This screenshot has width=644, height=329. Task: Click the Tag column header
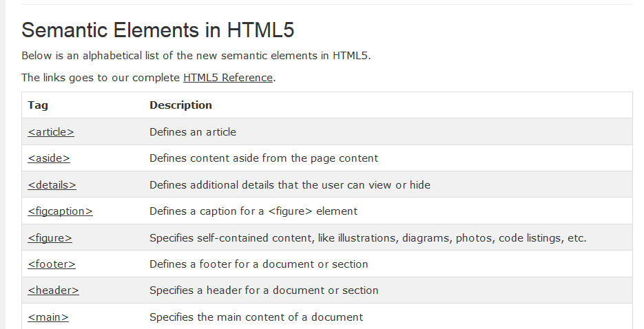38,105
